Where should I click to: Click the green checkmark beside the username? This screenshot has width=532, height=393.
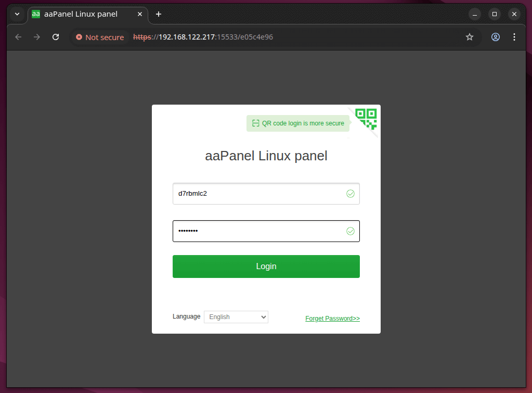pyautogui.click(x=350, y=193)
